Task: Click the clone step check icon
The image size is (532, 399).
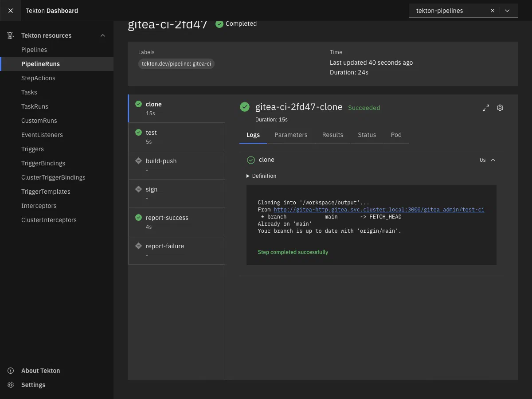Action: [x=251, y=160]
